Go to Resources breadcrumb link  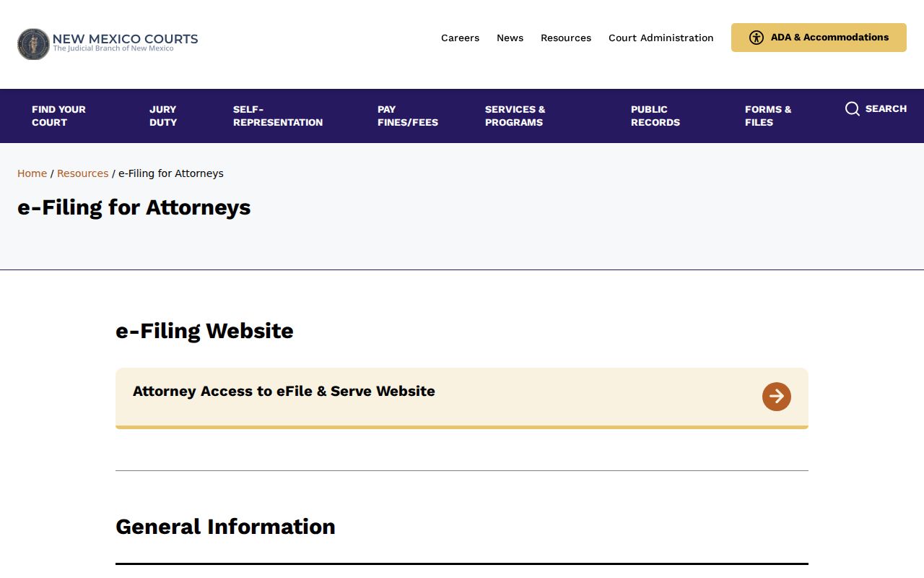pos(82,173)
